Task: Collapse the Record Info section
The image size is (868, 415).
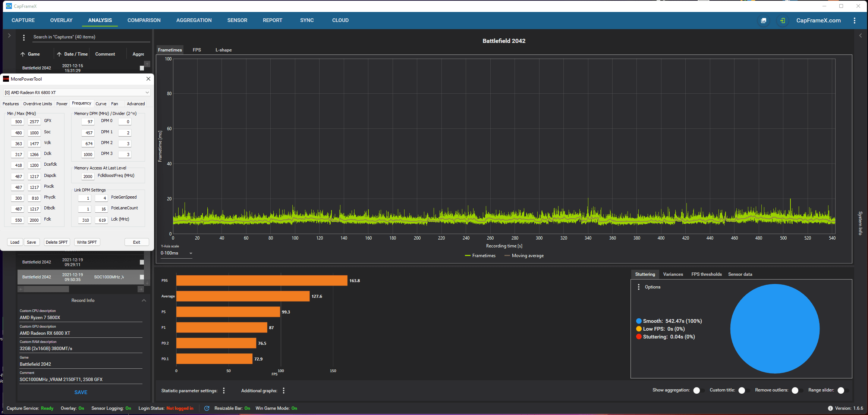Action: [144, 300]
